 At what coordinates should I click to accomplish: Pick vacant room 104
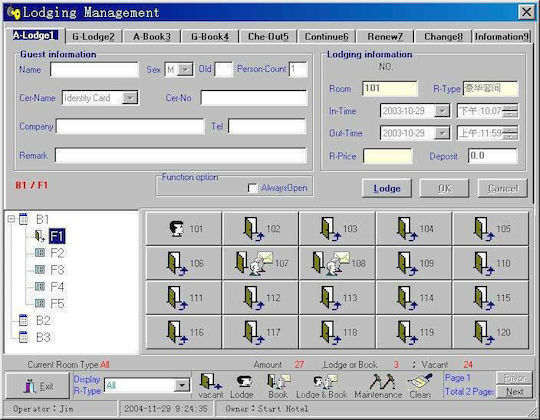coord(414,229)
